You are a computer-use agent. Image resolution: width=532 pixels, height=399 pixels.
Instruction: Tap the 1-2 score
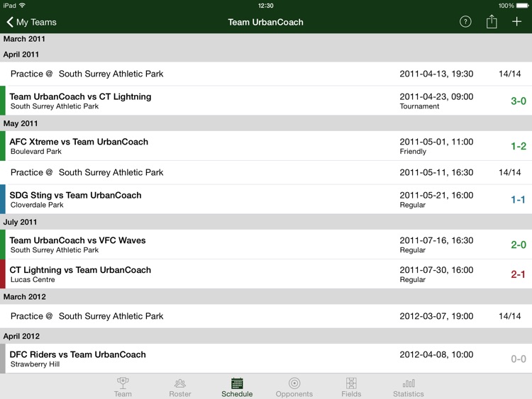pos(519,146)
